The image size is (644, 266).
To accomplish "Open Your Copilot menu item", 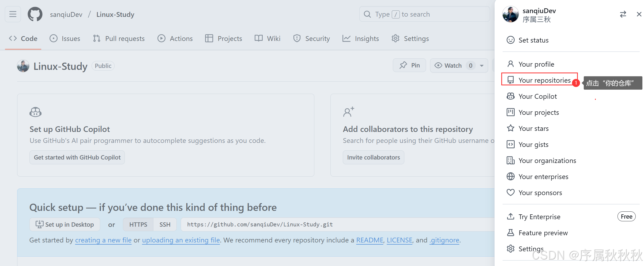I will (x=571, y=96).
